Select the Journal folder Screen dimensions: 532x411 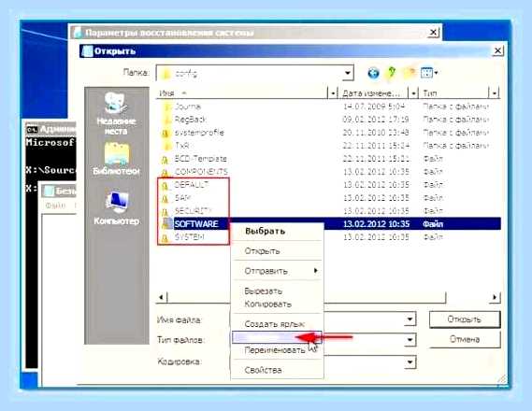187,106
